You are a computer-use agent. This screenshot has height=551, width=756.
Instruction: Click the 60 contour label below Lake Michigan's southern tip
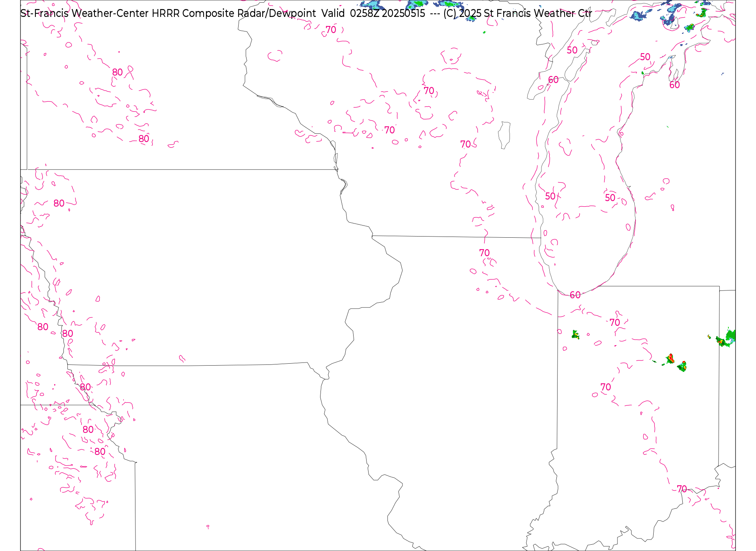575,295
